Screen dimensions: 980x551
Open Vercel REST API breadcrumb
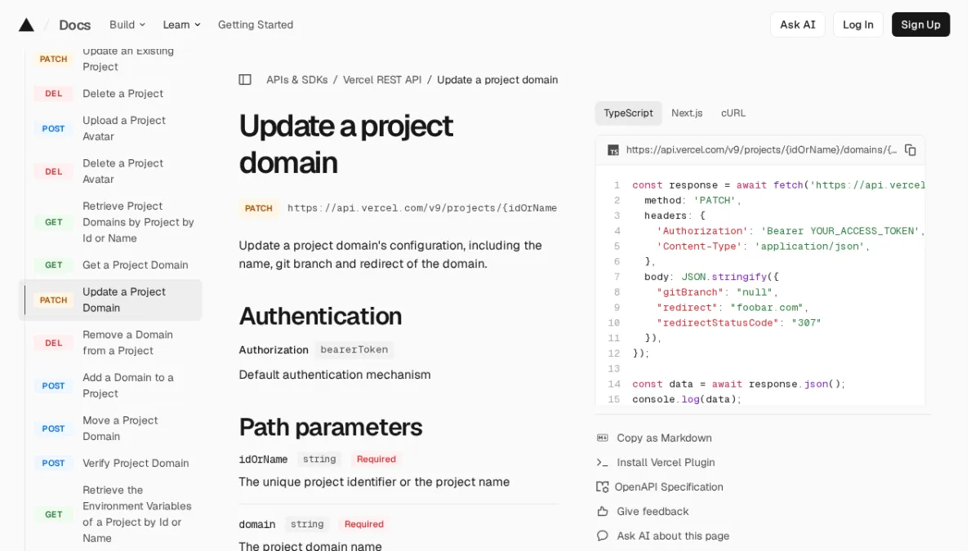coord(382,80)
